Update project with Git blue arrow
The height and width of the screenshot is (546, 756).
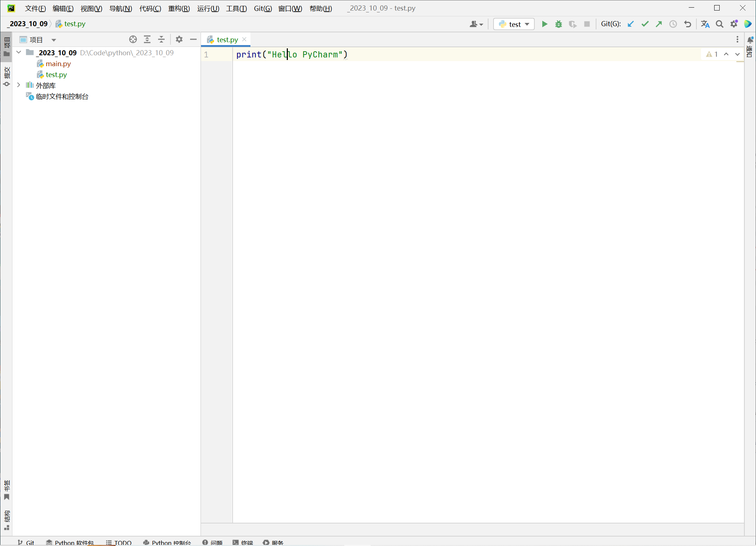click(631, 24)
